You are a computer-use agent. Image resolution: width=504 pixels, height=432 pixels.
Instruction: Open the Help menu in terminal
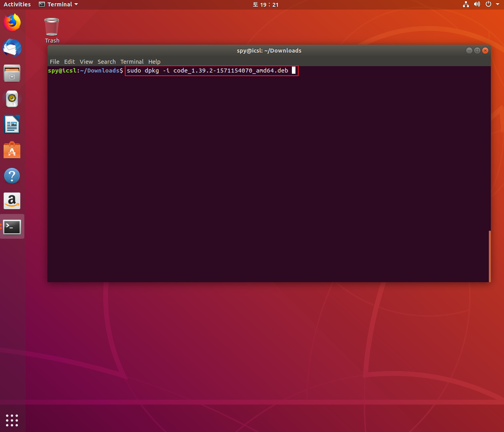pyautogui.click(x=154, y=62)
